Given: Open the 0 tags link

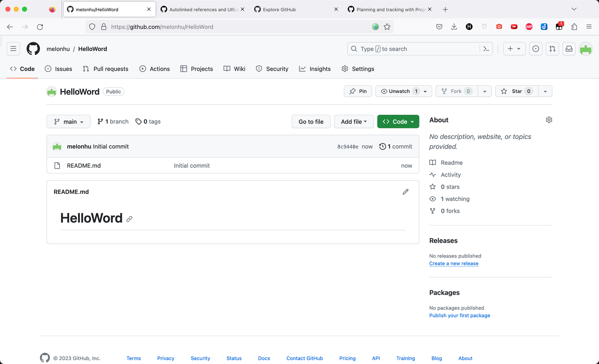Looking at the screenshot, I should pos(148,121).
